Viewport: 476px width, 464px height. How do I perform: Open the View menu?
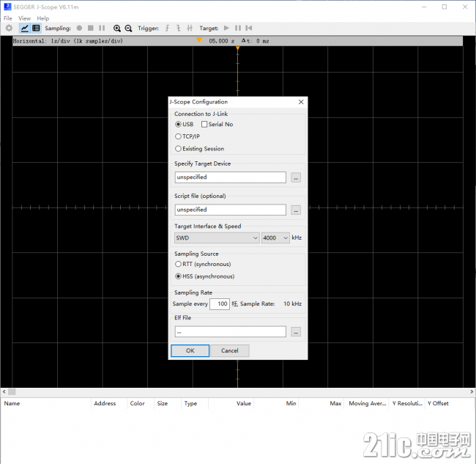coord(24,18)
